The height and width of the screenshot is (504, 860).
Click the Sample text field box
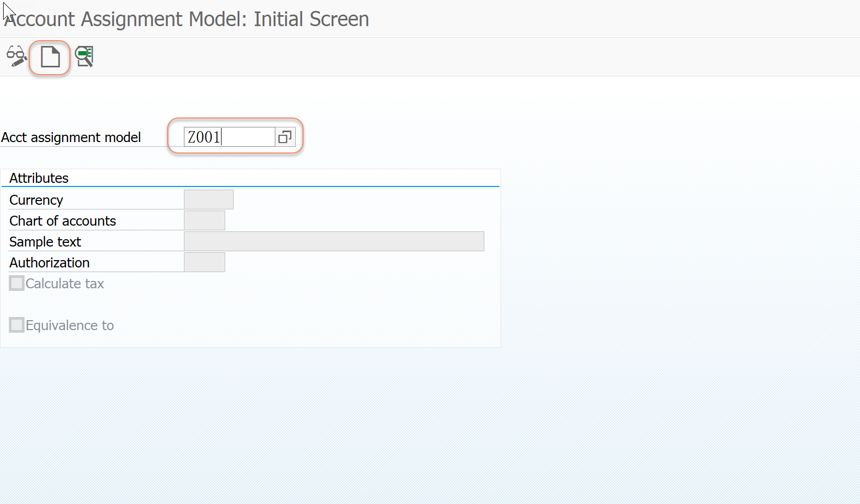pos(334,241)
